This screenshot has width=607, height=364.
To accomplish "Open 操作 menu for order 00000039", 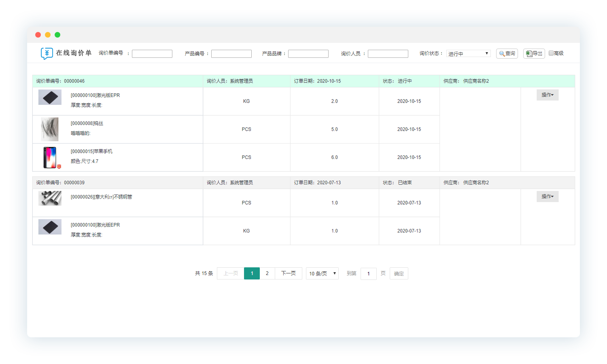I will [x=547, y=197].
